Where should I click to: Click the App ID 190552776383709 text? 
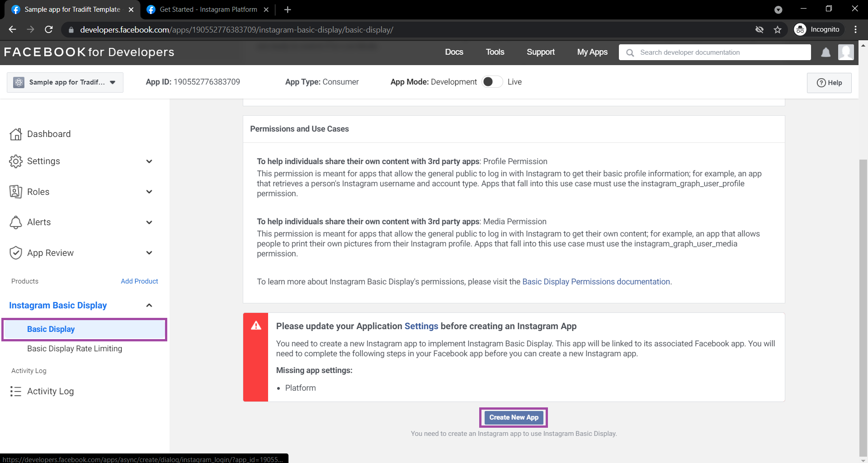pyautogui.click(x=193, y=82)
